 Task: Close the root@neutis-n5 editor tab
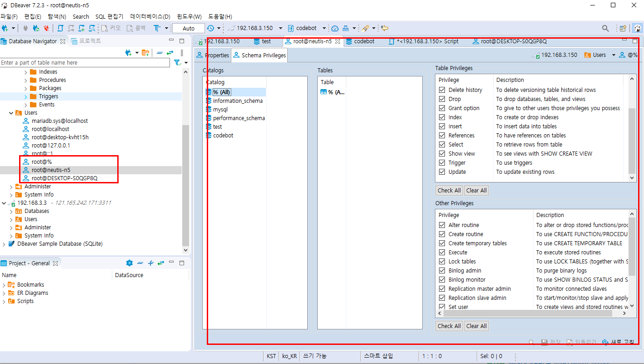click(337, 41)
